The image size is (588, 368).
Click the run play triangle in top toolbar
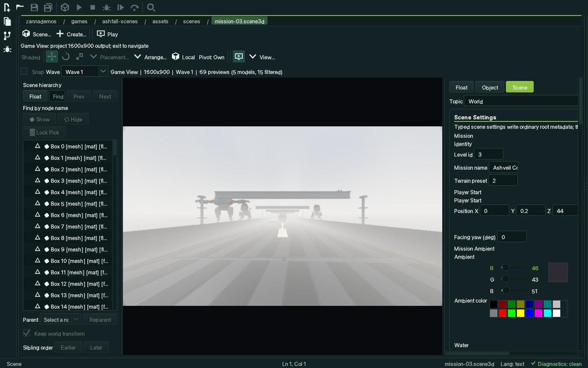click(x=79, y=7)
